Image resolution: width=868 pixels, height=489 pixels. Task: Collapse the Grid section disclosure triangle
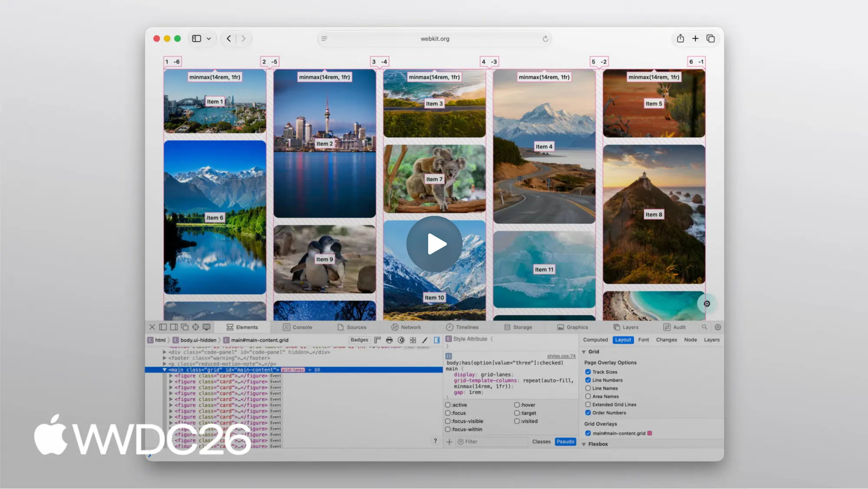584,352
